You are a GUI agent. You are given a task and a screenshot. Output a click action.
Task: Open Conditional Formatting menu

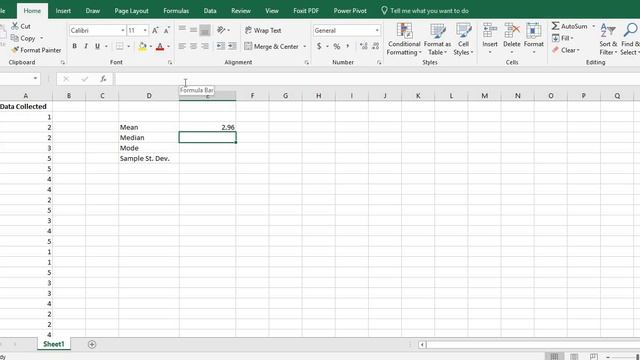pyautogui.click(x=404, y=39)
